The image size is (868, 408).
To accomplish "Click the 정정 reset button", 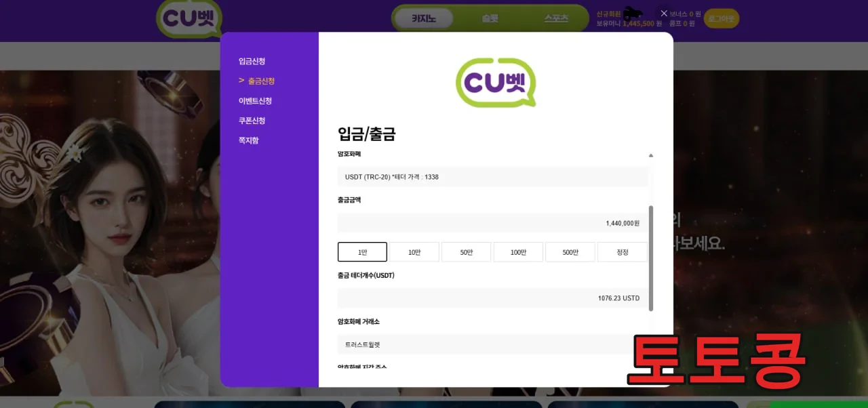I will click(623, 252).
